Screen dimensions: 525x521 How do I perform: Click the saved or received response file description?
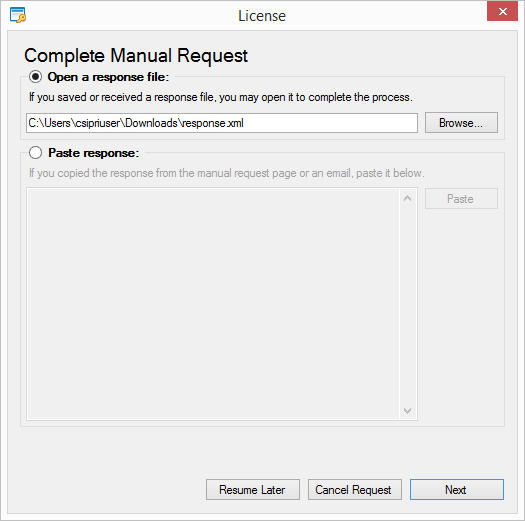click(x=221, y=97)
